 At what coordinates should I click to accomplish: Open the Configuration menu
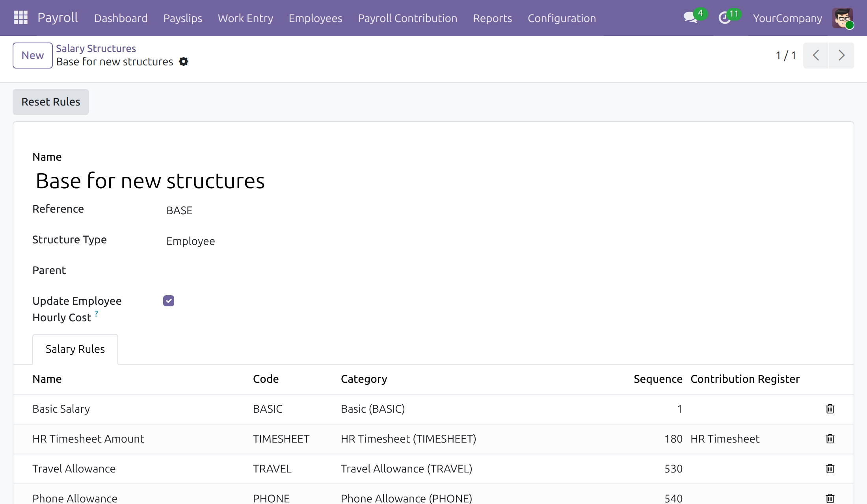(562, 18)
